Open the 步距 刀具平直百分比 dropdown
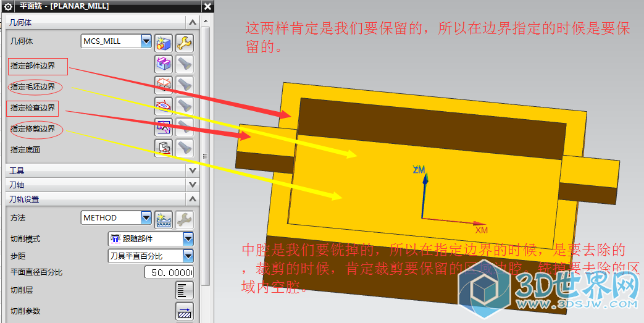 [x=188, y=256]
